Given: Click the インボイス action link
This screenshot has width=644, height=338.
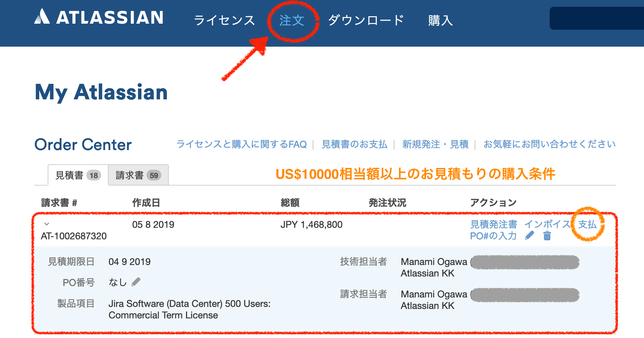Looking at the screenshot, I should click(x=548, y=224).
